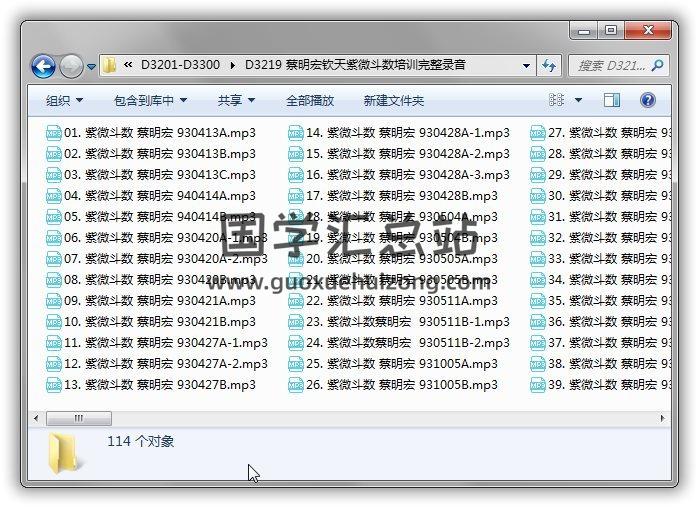Select file name 15. 紫微斗数 蔡明宏 930428A-2.mp3

coord(408,154)
